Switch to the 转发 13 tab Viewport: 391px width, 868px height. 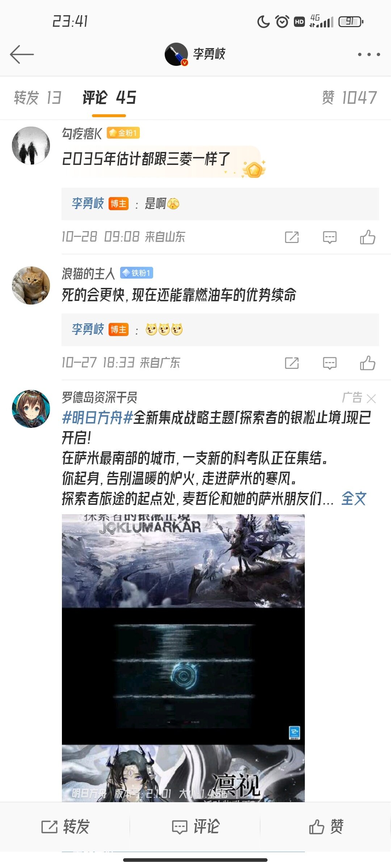(x=38, y=98)
